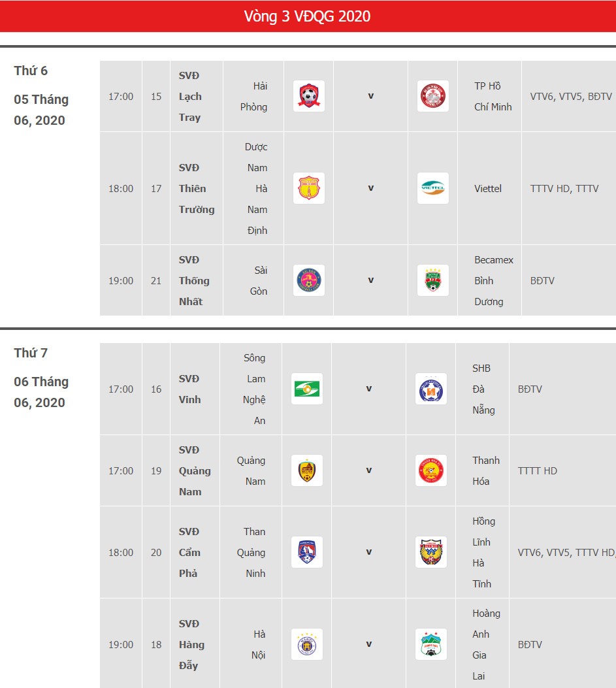The height and width of the screenshot is (688, 616).
Task: Click the SVĐ Thiên Trường stadium name
Action: 197,189
